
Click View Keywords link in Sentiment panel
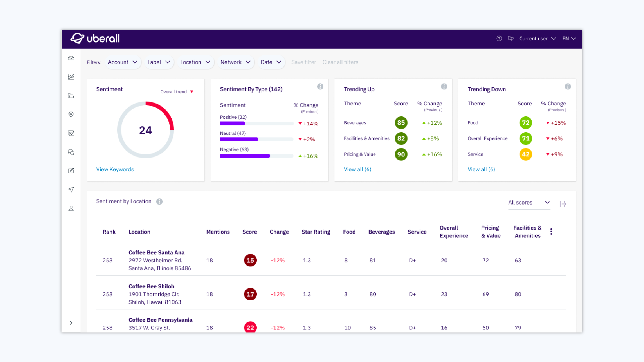pyautogui.click(x=115, y=169)
